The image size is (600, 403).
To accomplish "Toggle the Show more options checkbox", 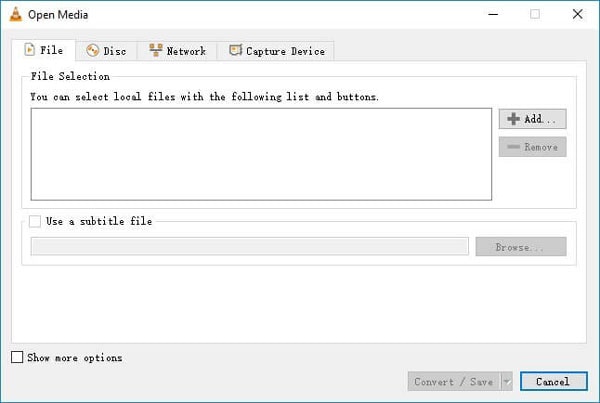I will (x=17, y=357).
